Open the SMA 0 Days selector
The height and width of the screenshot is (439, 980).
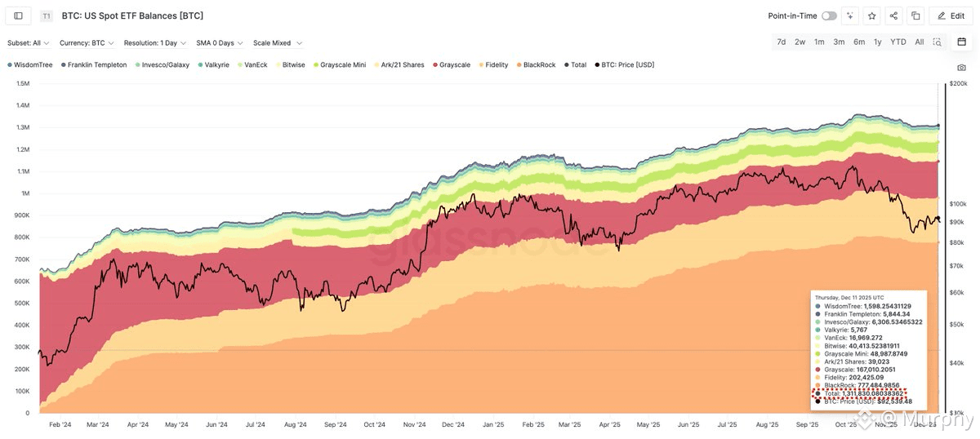[220, 42]
